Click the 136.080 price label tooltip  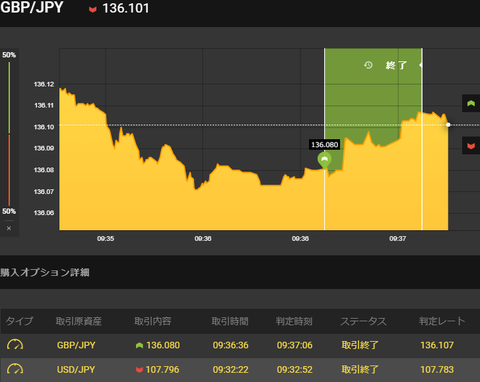(324, 145)
